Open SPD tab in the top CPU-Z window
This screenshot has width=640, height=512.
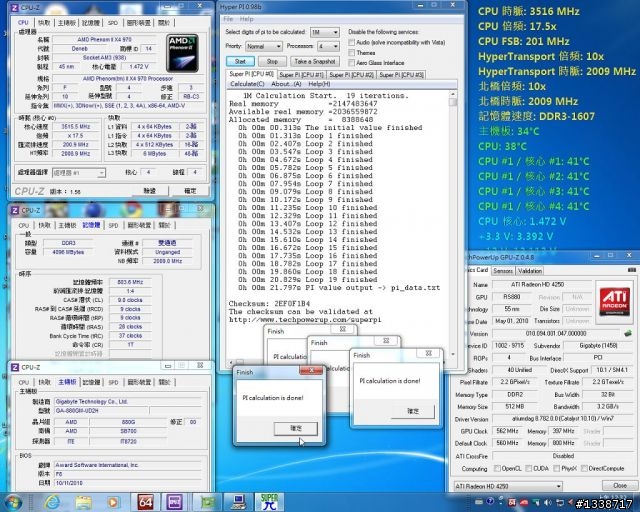coord(113,23)
